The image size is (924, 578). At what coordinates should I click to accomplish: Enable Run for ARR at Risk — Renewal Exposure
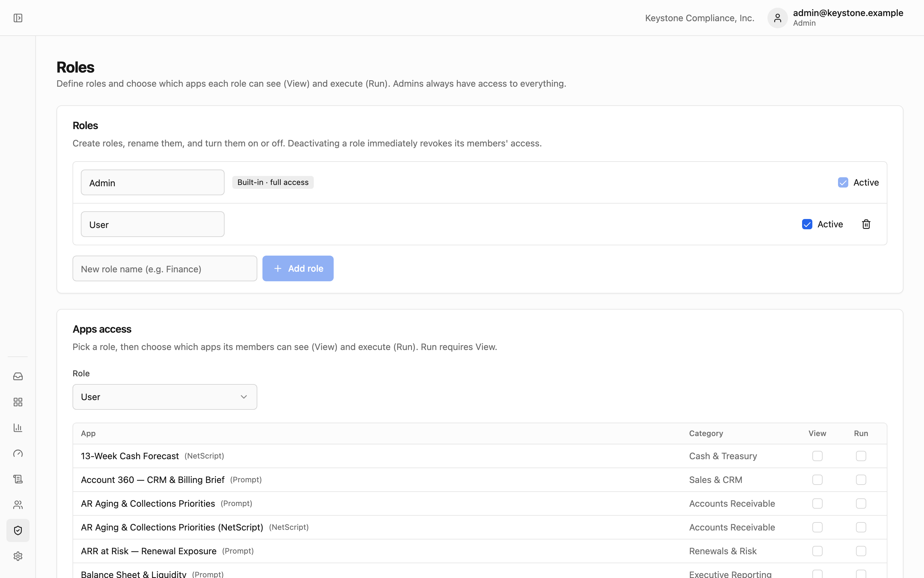[x=861, y=551]
